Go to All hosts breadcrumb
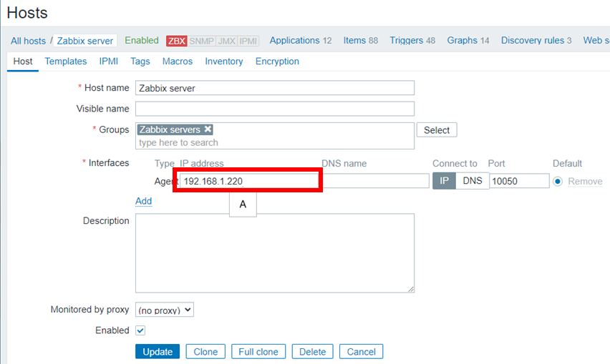Viewport: 610px width, 364px height. 28,41
